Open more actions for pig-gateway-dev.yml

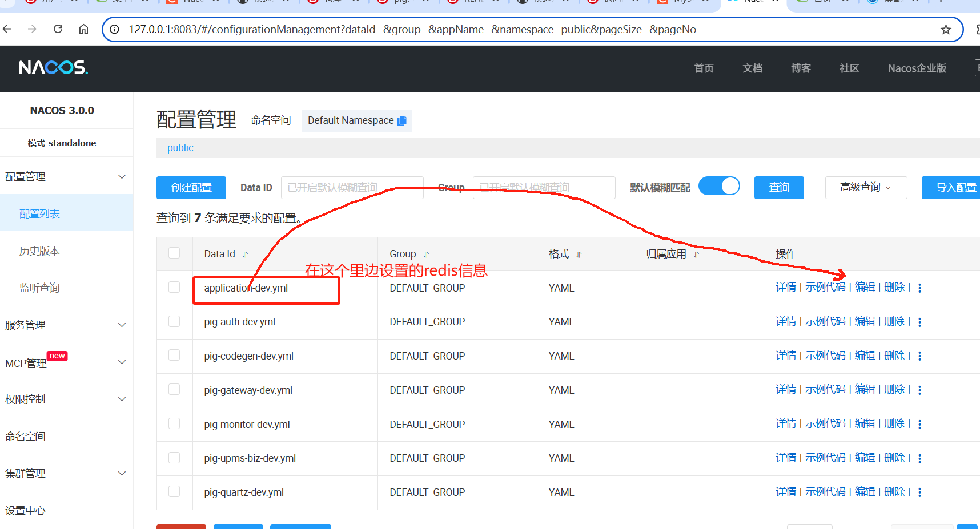pyautogui.click(x=919, y=390)
